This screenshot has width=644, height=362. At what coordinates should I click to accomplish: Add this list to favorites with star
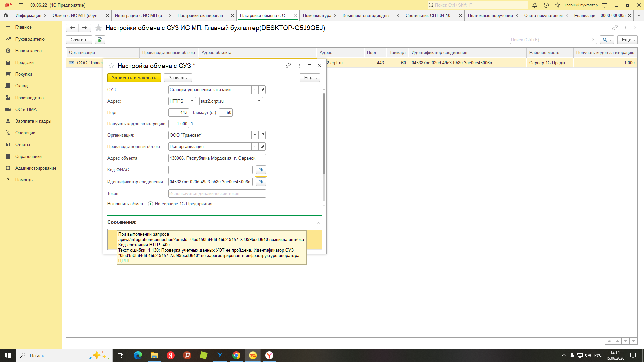[98, 28]
